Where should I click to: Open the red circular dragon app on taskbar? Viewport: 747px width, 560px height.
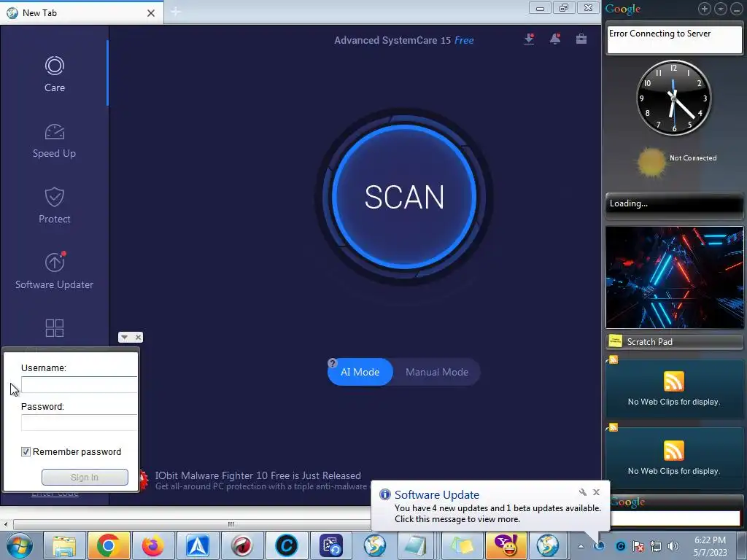point(242,545)
